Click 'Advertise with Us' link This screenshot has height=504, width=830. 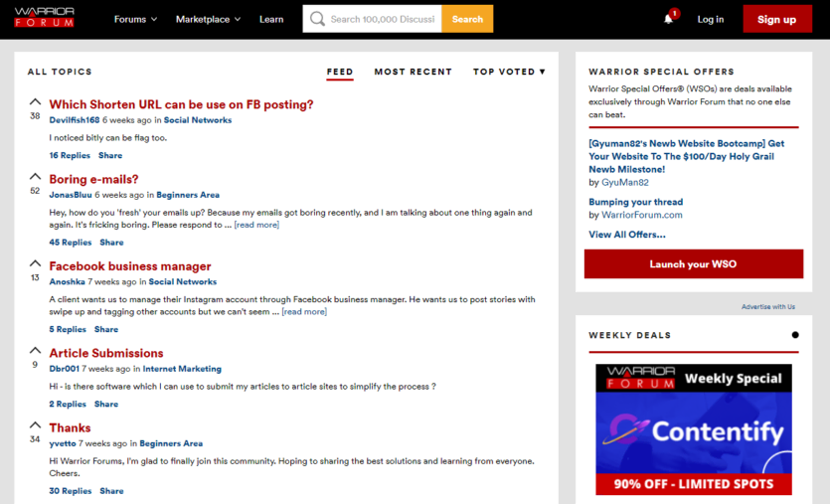pos(768,306)
